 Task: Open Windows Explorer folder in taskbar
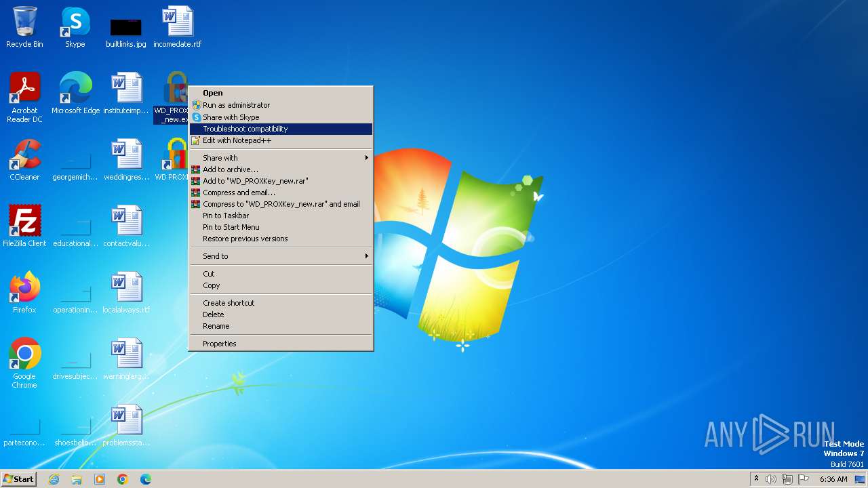tap(77, 479)
